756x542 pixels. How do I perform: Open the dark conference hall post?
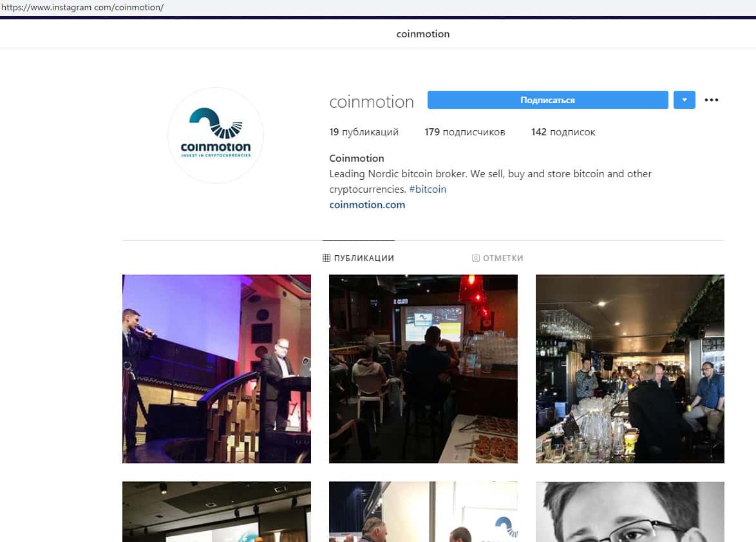pyautogui.click(x=216, y=512)
